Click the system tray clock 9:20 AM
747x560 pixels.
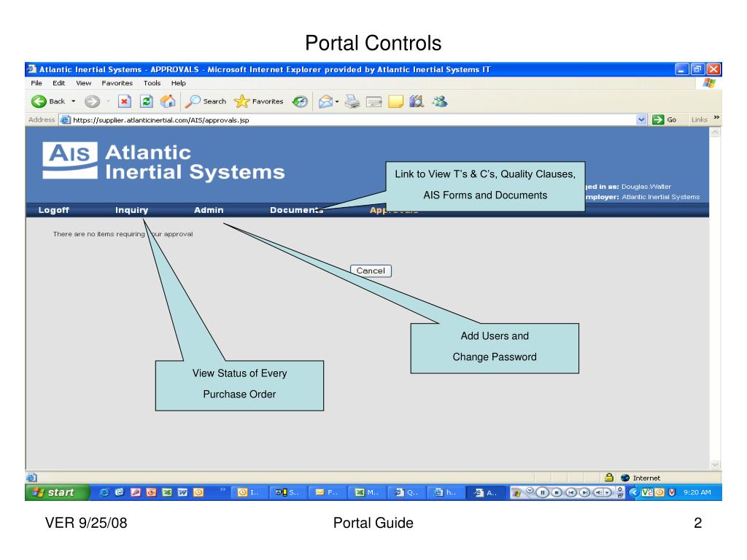pos(697,492)
